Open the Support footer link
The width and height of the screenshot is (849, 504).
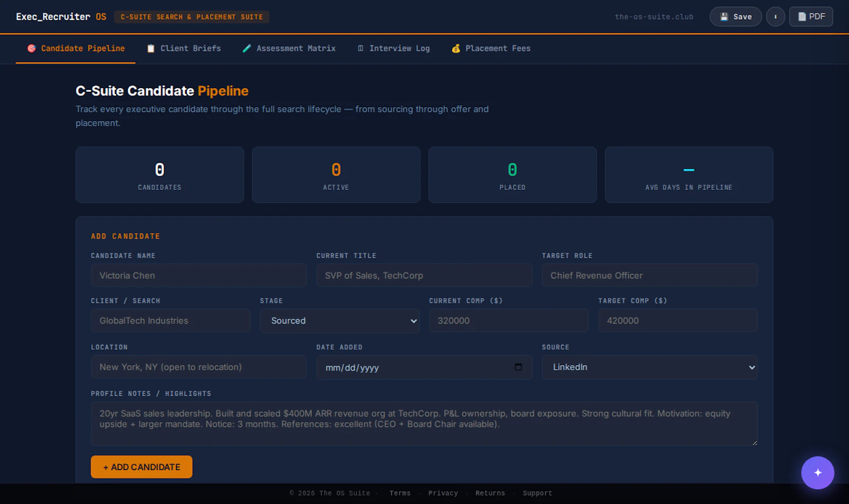pyautogui.click(x=538, y=493)
